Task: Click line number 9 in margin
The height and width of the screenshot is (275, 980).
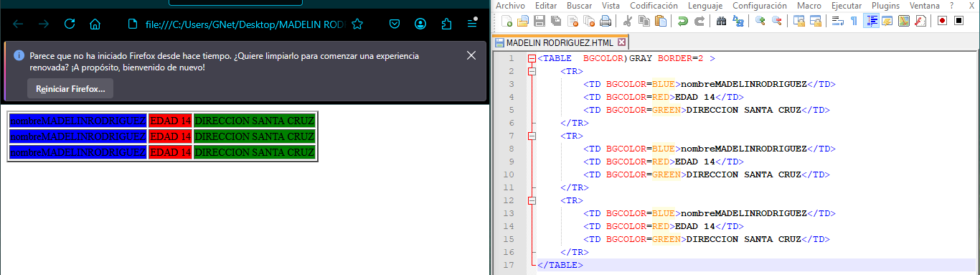Action: [511, 162]
